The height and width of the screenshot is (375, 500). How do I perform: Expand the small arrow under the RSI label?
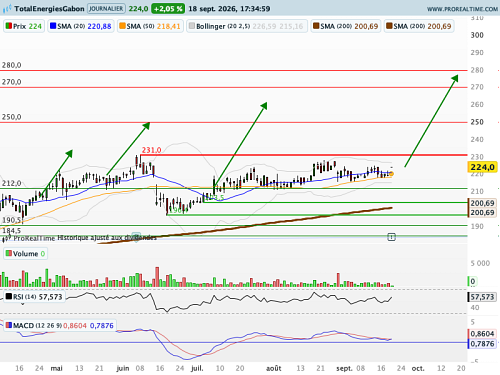point(23,304)
